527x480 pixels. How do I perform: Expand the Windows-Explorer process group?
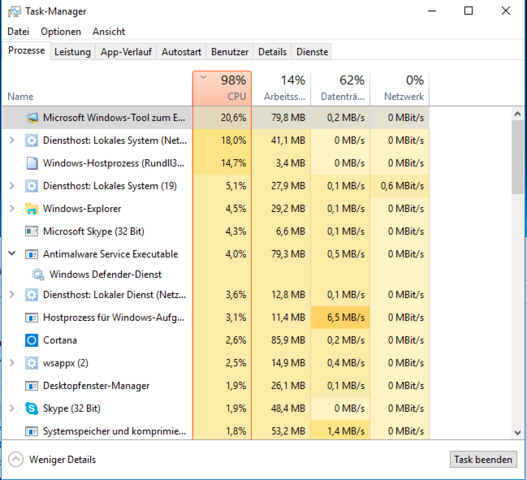pos(12,209)
